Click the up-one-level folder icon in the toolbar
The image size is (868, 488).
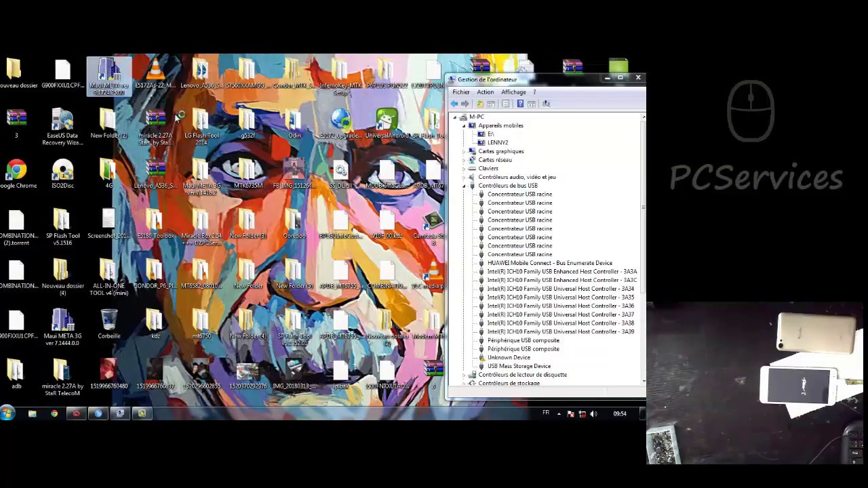(x=480, y=104)
